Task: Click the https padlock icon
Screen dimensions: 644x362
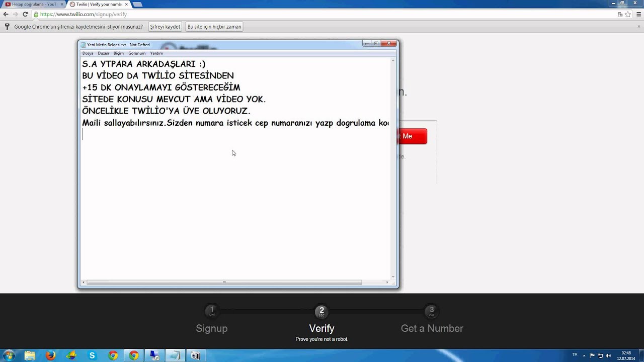Action: tap(36, 15)
